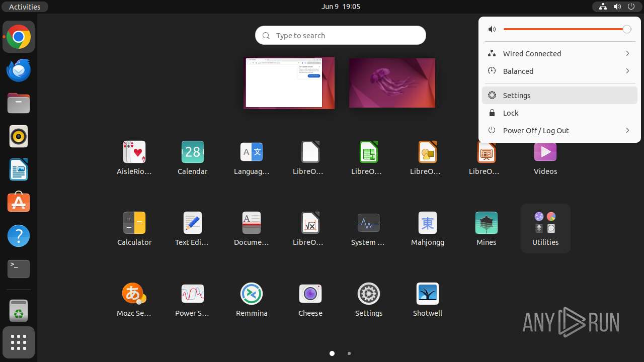
Task: Choose Settings in the system menu
Action: pyautogui.click(x=559, y=95)
